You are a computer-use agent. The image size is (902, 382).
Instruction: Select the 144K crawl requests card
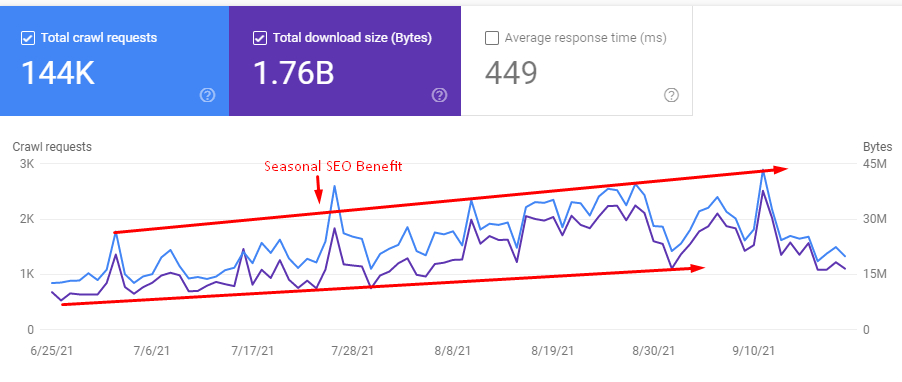click(x=114, y=60)
